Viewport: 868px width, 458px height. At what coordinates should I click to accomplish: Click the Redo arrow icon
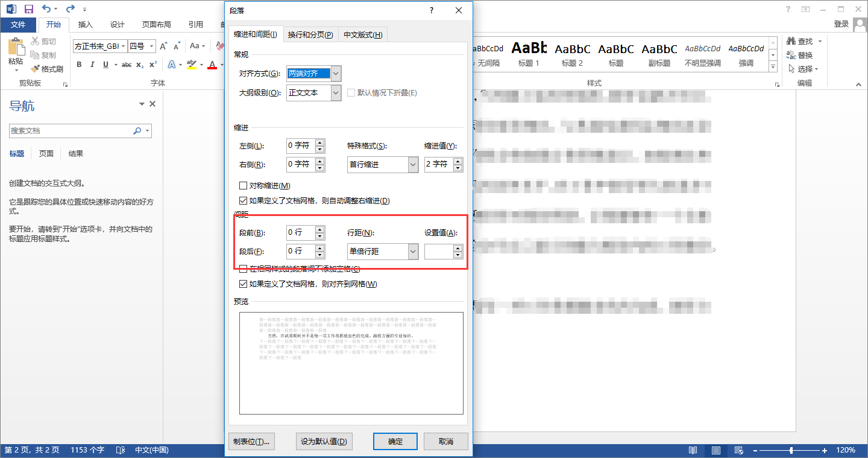(70, 9)
